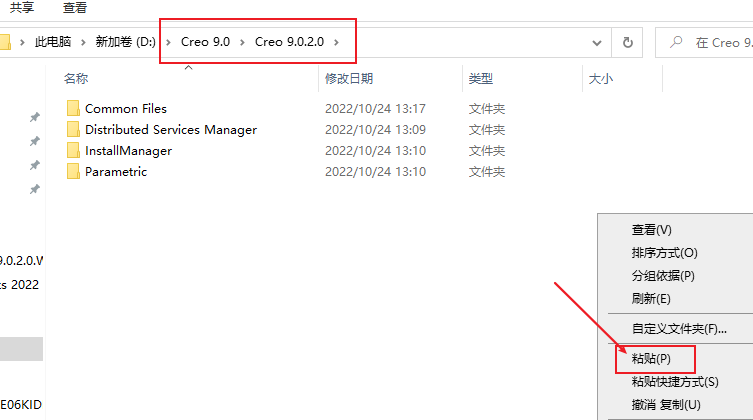
Task: Click date 2022/10/24 13:09 of Distributed Services Manager
Action: click(375, 130)
